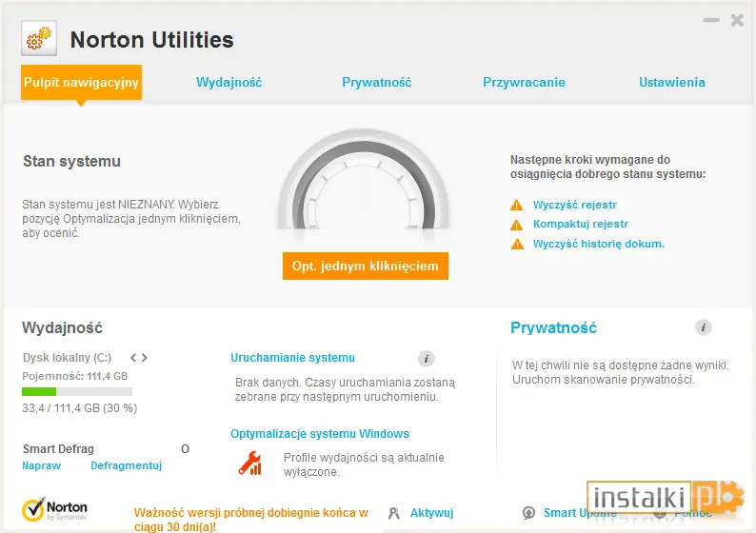Screen dimensions: 756x533
Task: Click the wrench performance profile icon
Action: click(x=250, y=464)
